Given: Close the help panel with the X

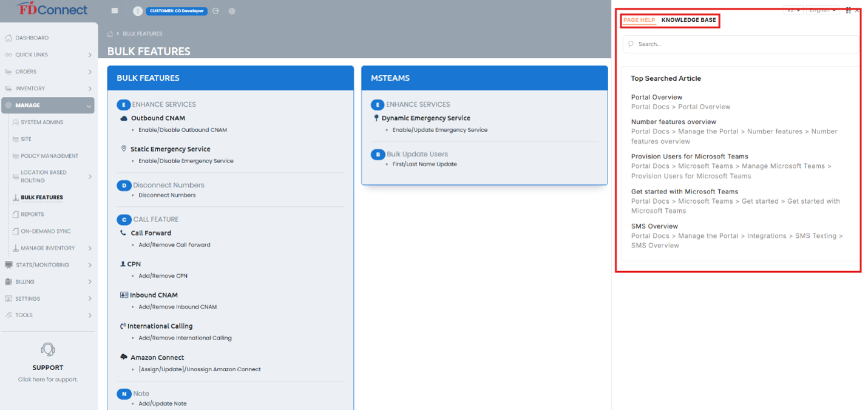Looking at the screenshot, I should pyautogui.click(x=857, y=10).
